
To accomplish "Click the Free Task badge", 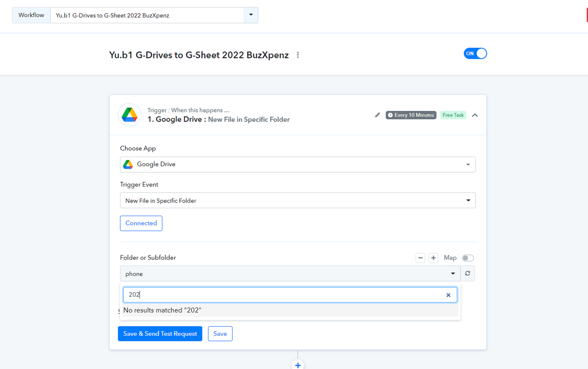I will pyautogui.click(x=453, y=115).
